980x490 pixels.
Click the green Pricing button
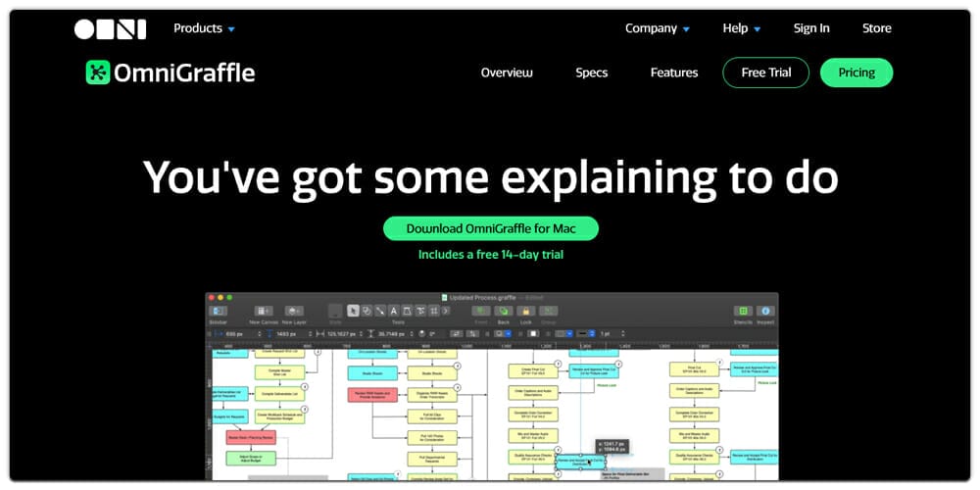(x=857, y=73)
